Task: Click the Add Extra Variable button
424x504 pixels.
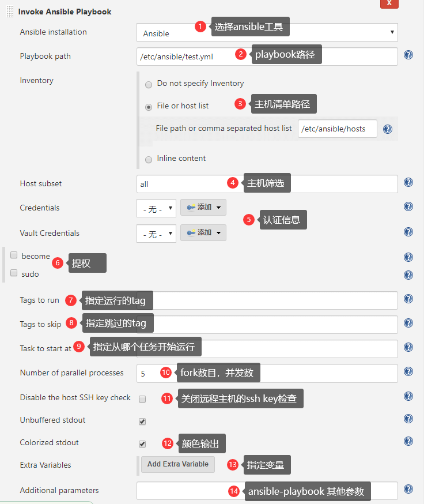Action: [x=178, y=464]
